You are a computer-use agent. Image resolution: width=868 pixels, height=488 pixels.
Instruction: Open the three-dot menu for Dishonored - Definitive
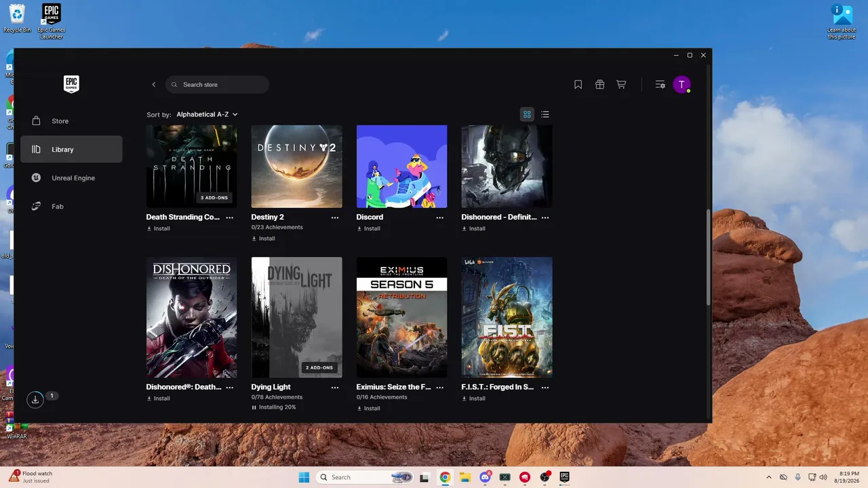coord(545,218)
